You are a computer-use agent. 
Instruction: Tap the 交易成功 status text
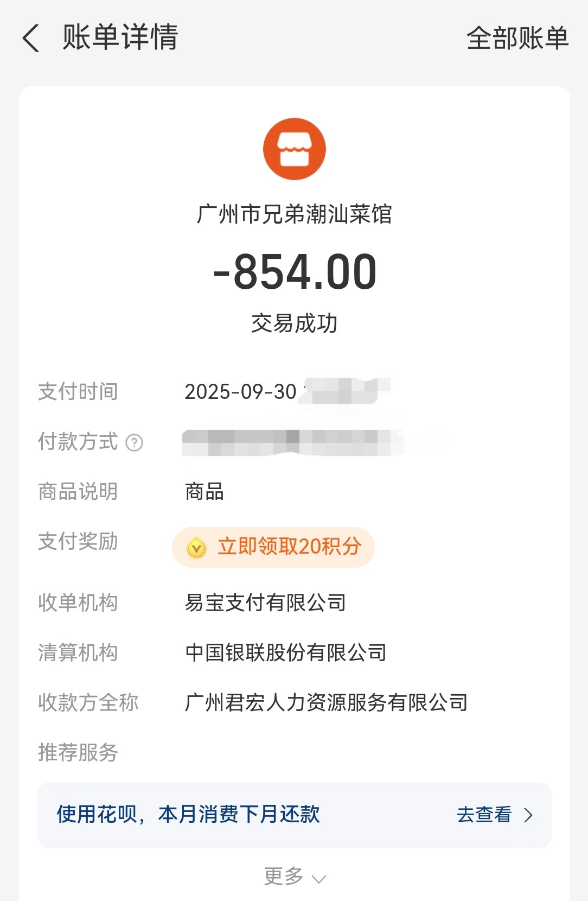(294, 323)
